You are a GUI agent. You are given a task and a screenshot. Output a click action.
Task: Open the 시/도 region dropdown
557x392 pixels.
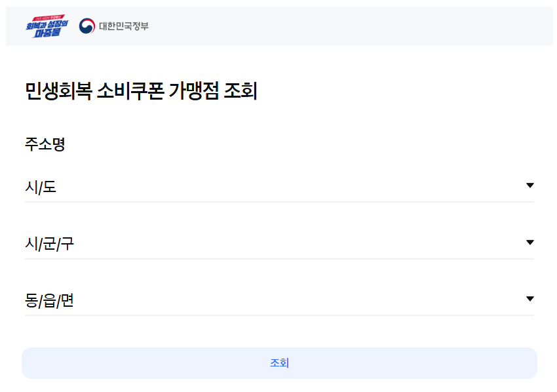275,186
